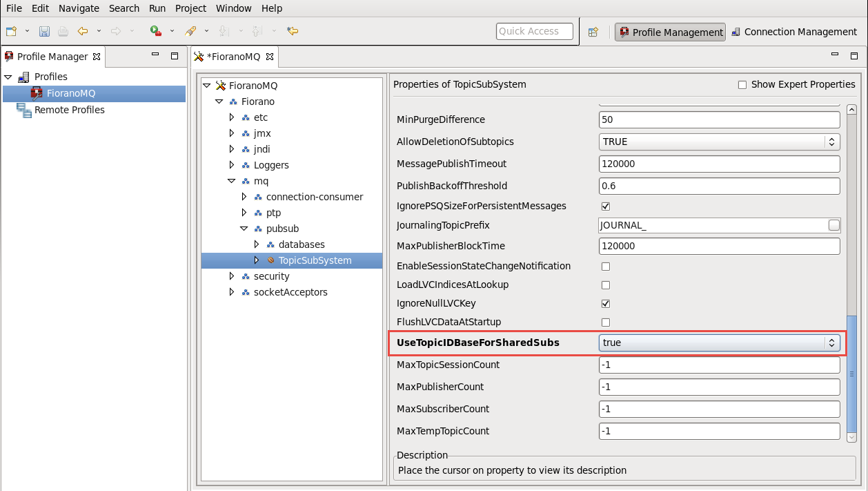
Task: Collapse the mq tree node
Action: click(232, 181)
